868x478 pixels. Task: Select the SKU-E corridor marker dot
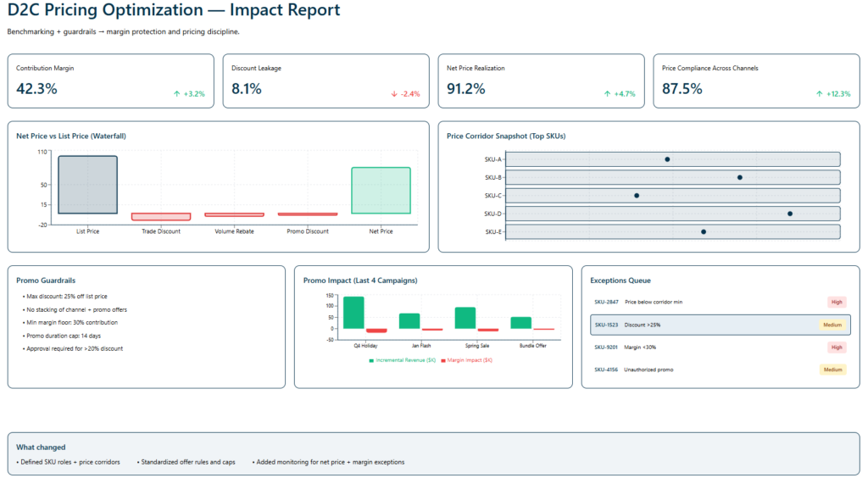point(703,232)
